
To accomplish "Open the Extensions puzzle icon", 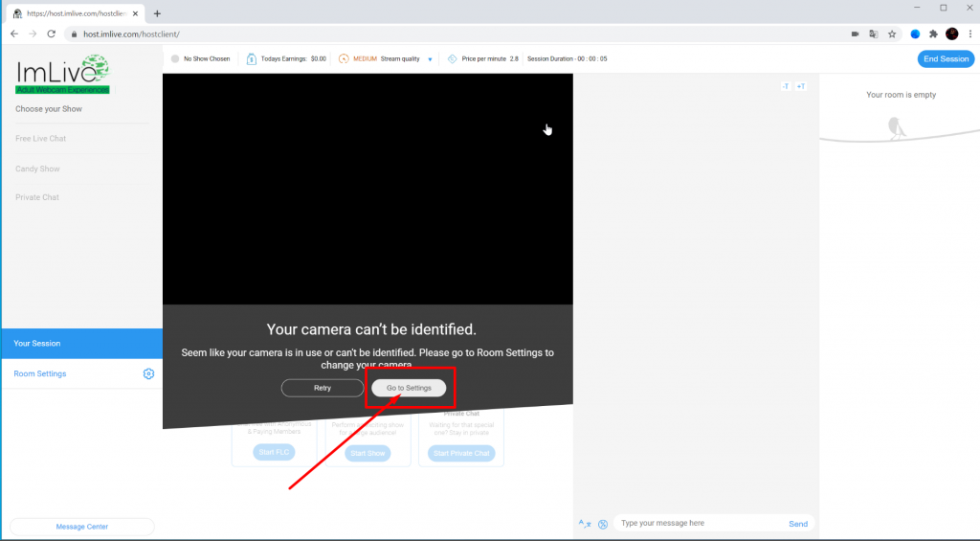I will 933,34.
